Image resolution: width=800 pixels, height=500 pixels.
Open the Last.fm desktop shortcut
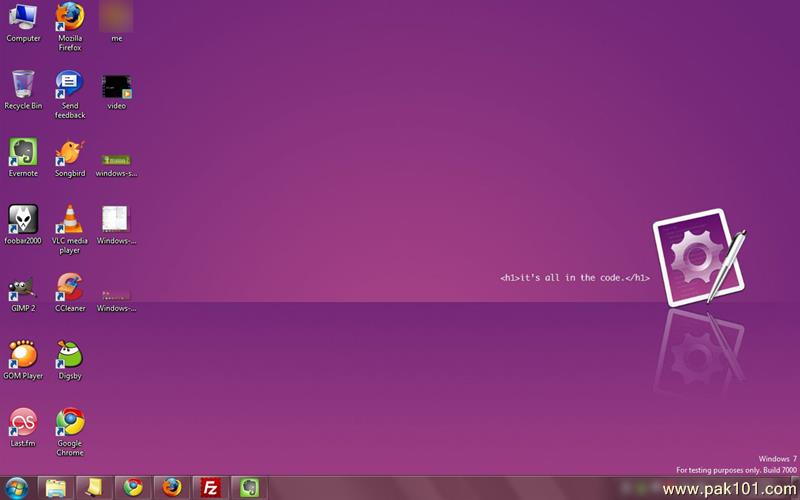(23, 422)
